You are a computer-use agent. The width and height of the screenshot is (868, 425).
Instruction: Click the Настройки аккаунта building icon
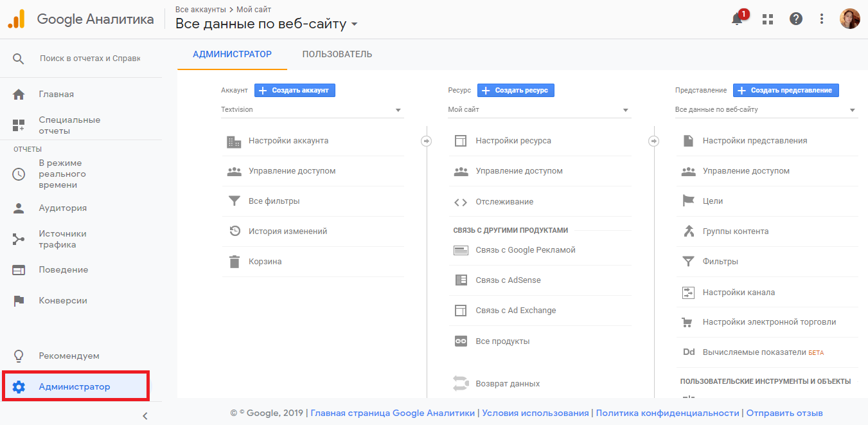click(x=235, y=141)
